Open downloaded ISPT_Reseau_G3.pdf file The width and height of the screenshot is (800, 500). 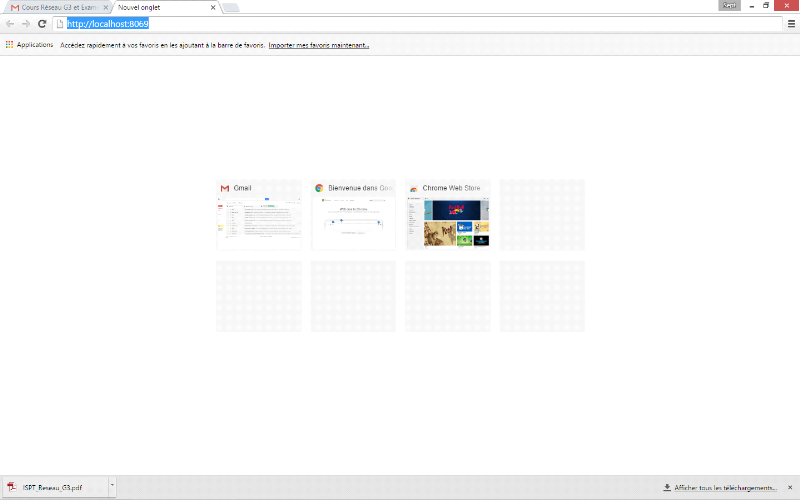(55, 488)
